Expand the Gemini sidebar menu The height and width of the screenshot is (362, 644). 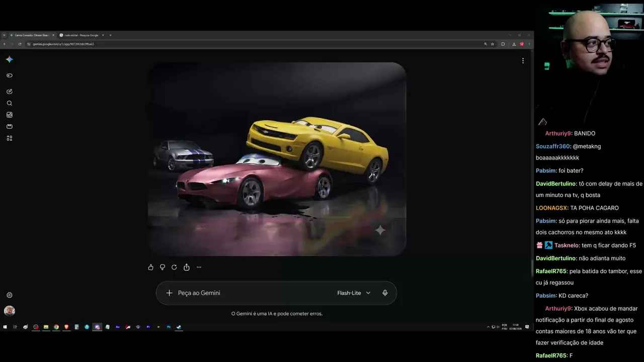tap(9, 75)
